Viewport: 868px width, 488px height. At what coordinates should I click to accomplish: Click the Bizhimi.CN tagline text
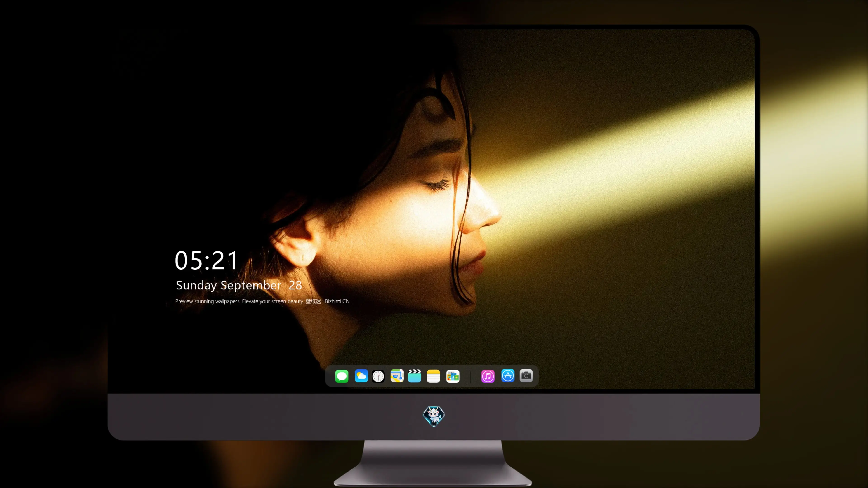pyautogui.click(x=262, y=301)
